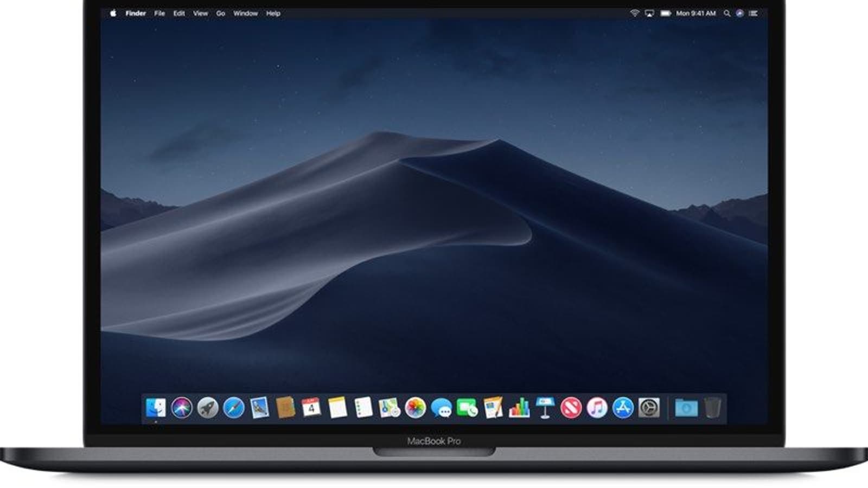Open the Finder menu in menu bar

point(136,13)
